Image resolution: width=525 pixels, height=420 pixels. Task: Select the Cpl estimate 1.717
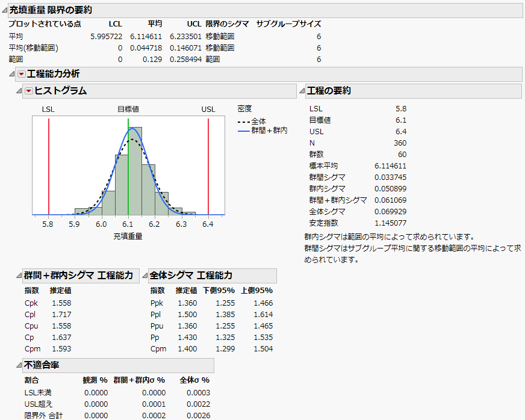(61, 315)
